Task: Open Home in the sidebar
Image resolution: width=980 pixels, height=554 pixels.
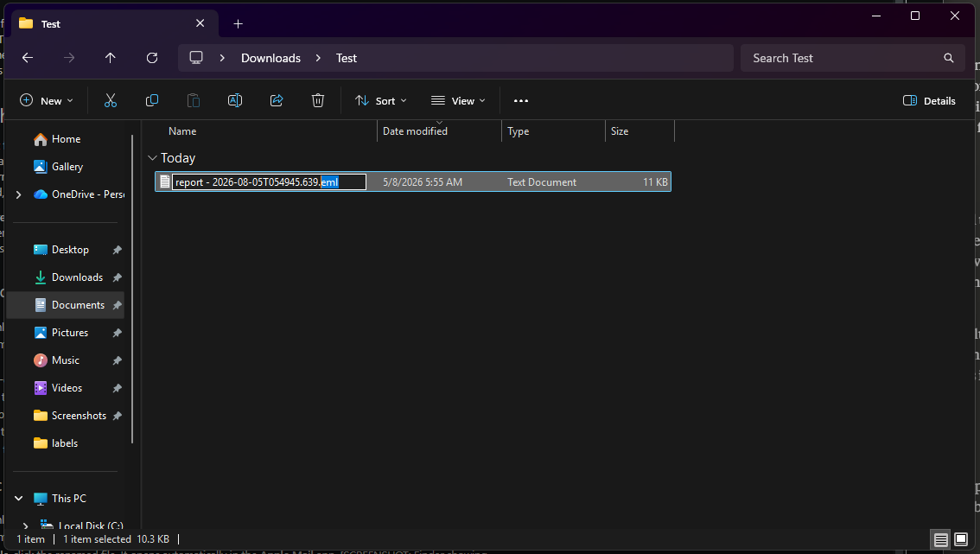Action: (x=66, y=139)
